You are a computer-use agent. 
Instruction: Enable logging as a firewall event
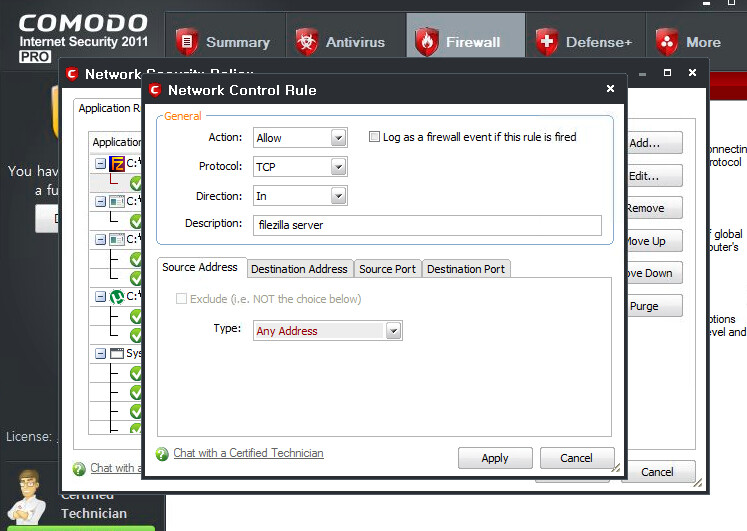coord(374,137)
